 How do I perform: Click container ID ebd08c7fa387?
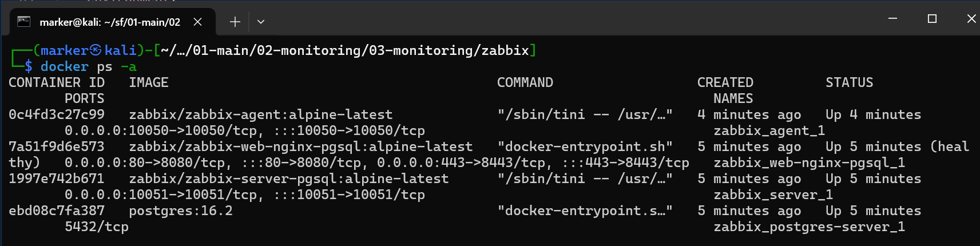[x=57, y=211]
